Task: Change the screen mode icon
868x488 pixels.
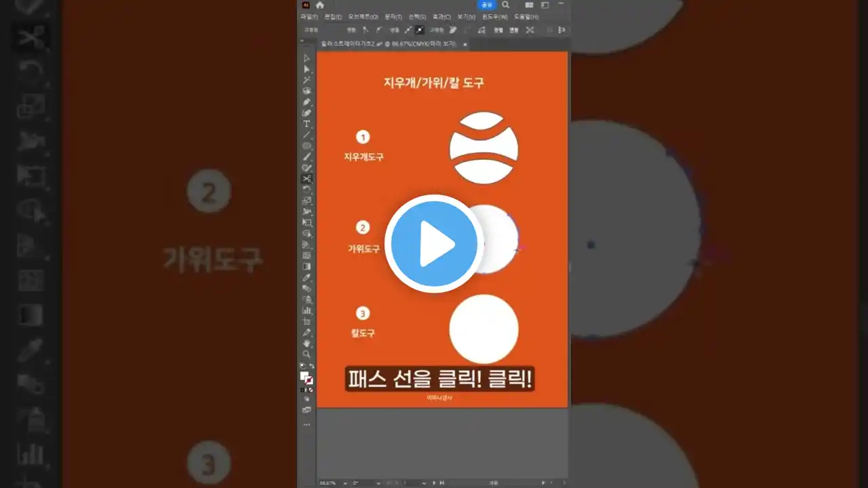Action: tap(307, 410)
